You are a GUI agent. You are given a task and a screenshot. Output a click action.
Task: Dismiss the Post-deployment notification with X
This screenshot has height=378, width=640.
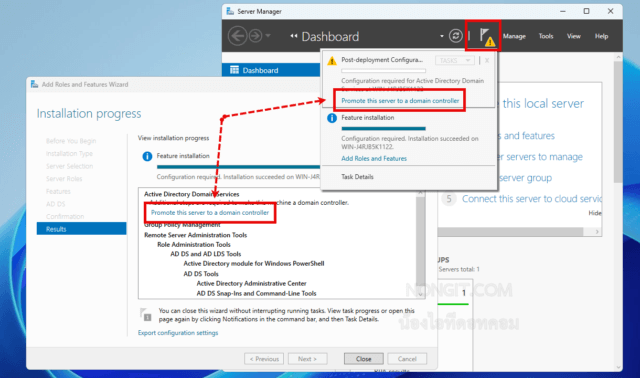click(x=487, y=60)
